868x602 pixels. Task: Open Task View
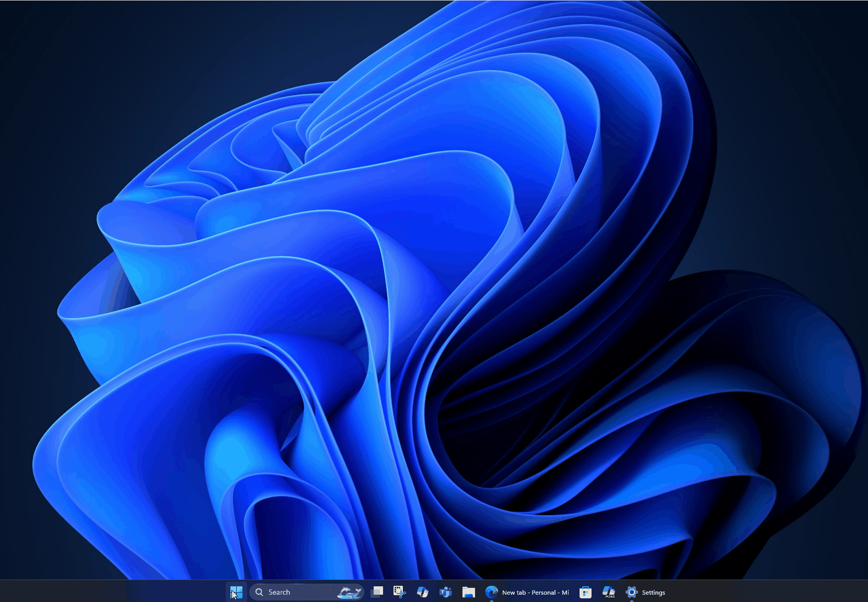[378, 592]
